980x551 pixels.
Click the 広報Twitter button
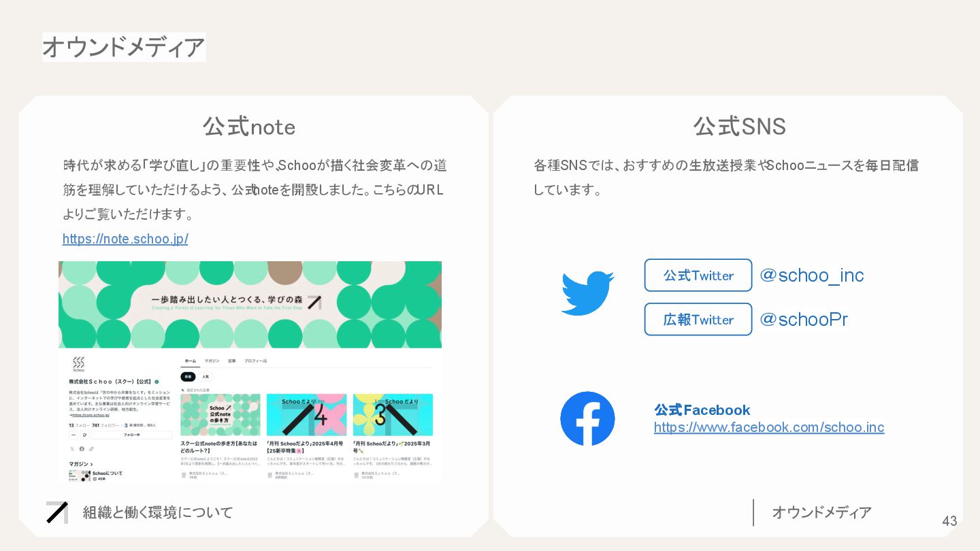pyautogui.click(x=698, y=319)
